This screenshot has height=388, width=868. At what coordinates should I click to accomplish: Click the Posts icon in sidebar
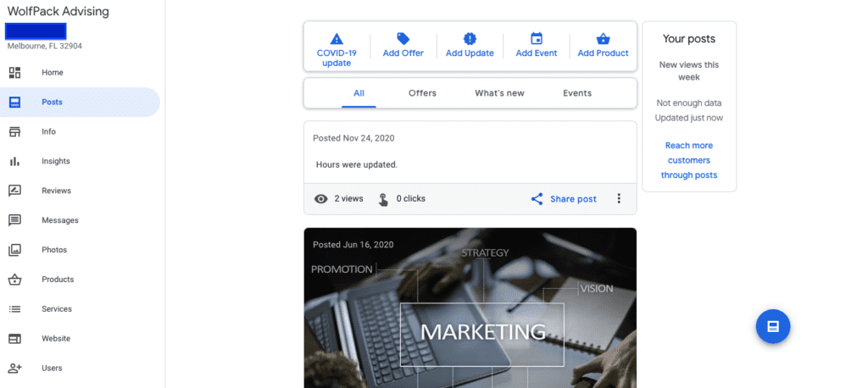coord(15,102)
